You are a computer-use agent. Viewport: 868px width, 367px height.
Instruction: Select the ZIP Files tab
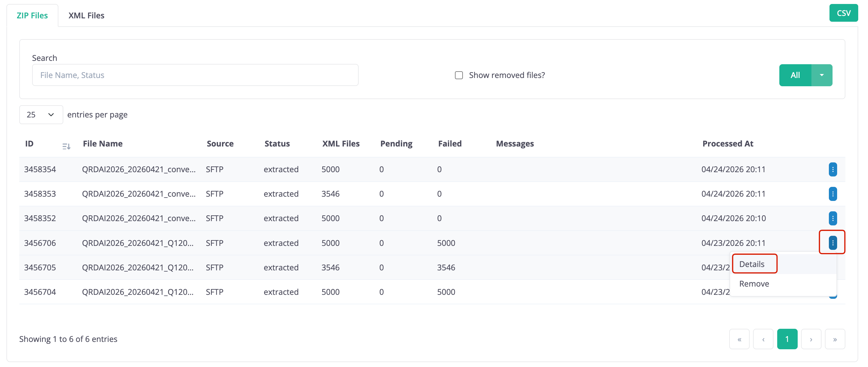pos(32,16)
